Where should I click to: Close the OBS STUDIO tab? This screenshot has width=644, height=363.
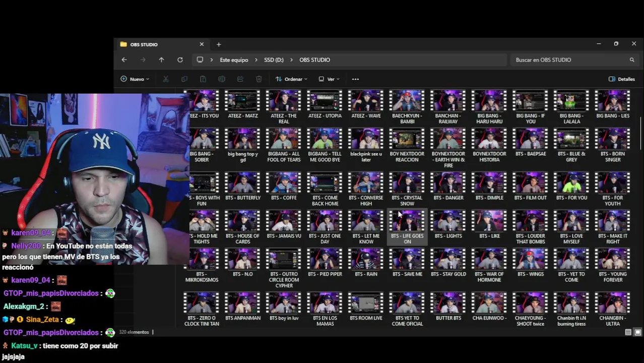coord(202,44)
